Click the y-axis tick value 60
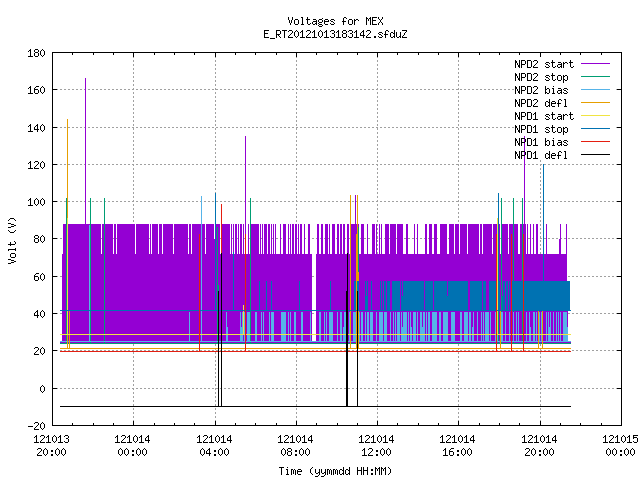Image resolution: width=640 pixels, height=480 pixels. 39,277
